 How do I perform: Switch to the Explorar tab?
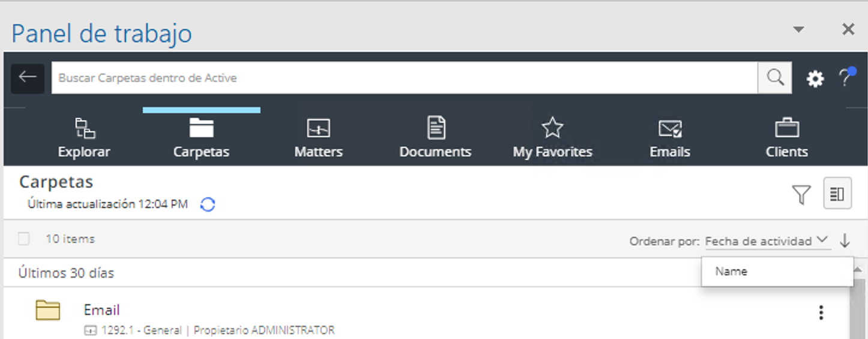point(84,138)
